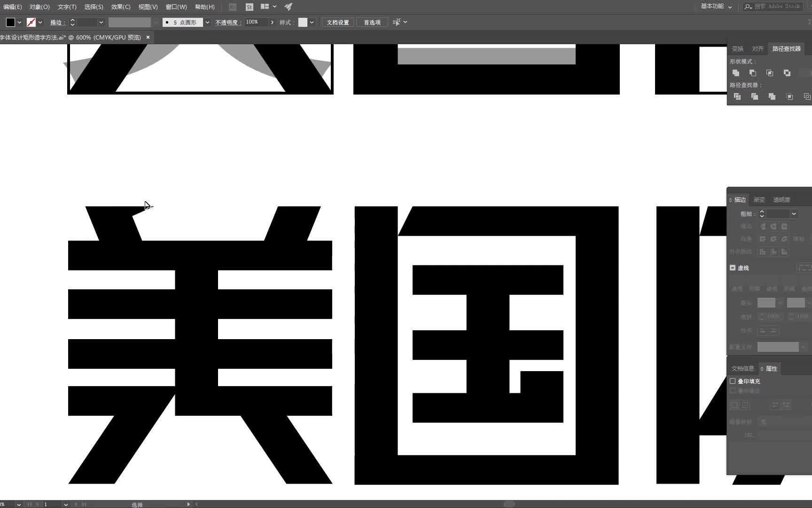Viewport: 812px width, 508px height.
Task: Open the stroke color dropdown arrow
Action: click(x=40, y=22)
